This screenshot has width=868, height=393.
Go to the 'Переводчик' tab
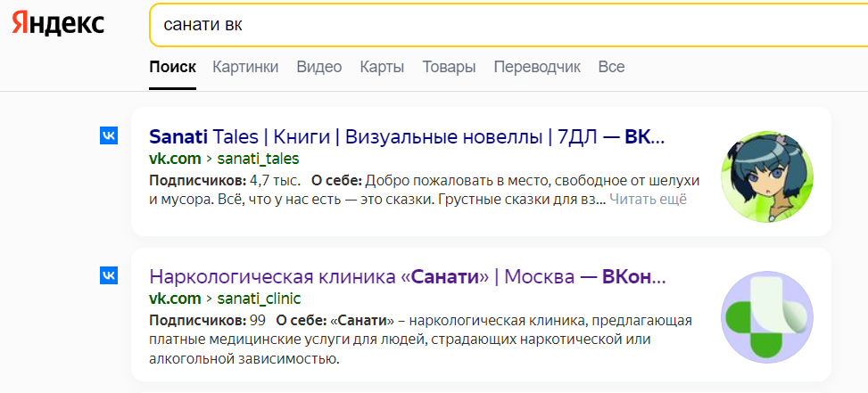pos(537,67)
